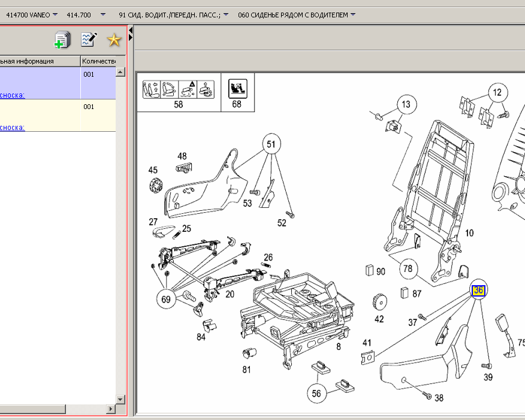Viewport: 525px width, 420px height.
Task: Select circled callout 56 at the bottom
Action: (x=317, y=393)
